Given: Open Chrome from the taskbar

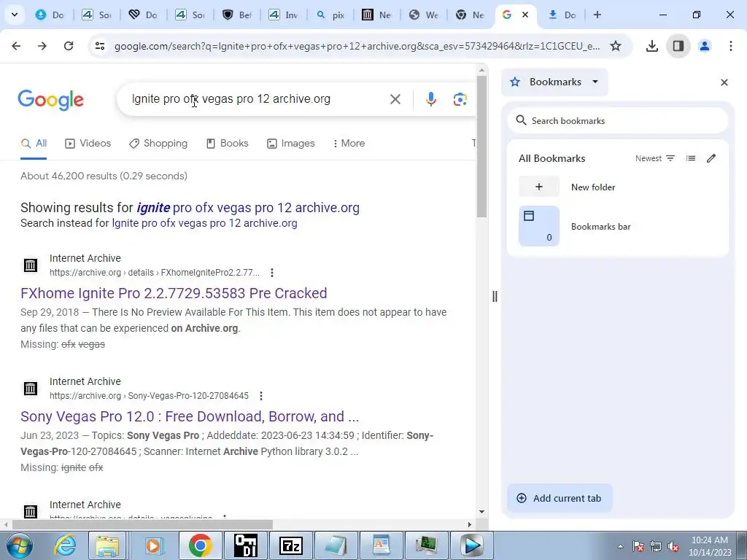Looking at the screenshot, I should 200,545.
